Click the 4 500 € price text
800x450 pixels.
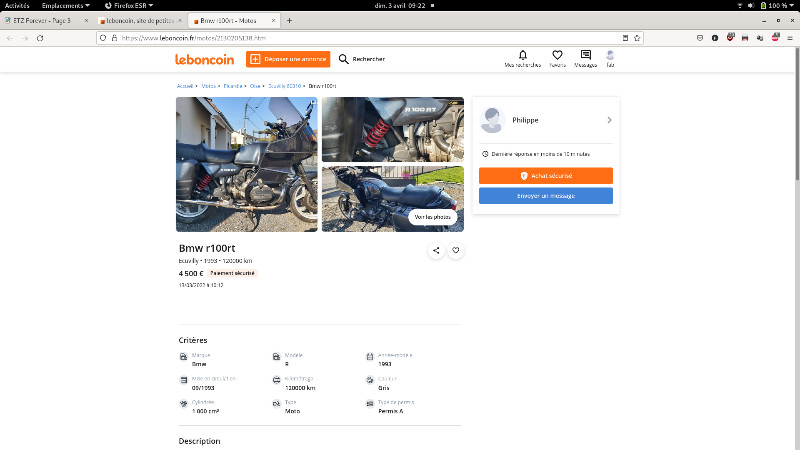click(x=191, y=273)
